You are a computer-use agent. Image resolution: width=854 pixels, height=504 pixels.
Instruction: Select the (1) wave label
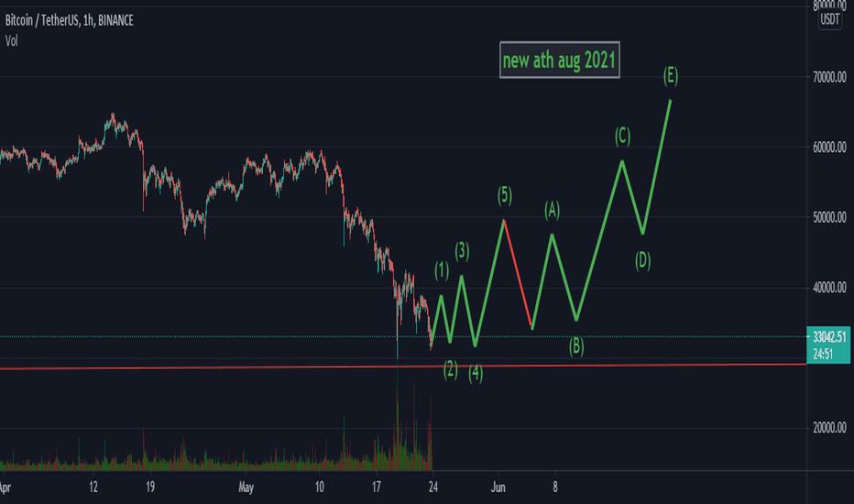point(442,270)
